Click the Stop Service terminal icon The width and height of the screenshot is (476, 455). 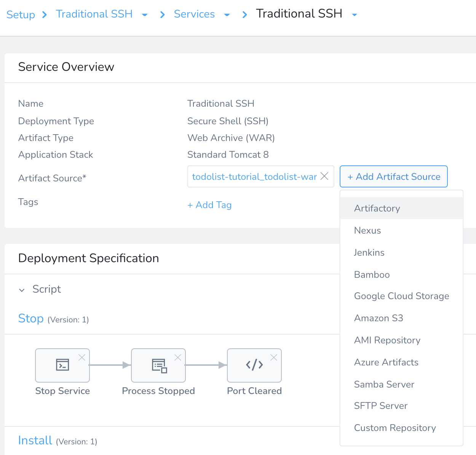coord(62,365)
